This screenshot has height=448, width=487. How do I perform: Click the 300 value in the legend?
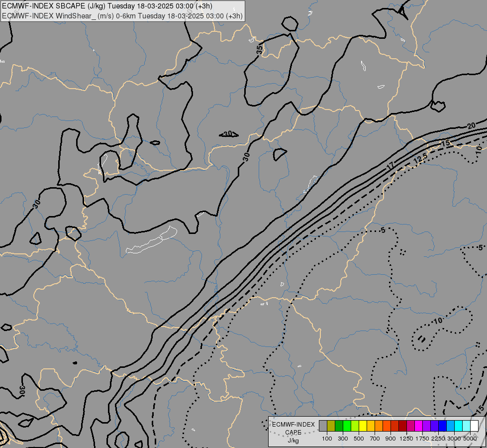tap(343, 439)
